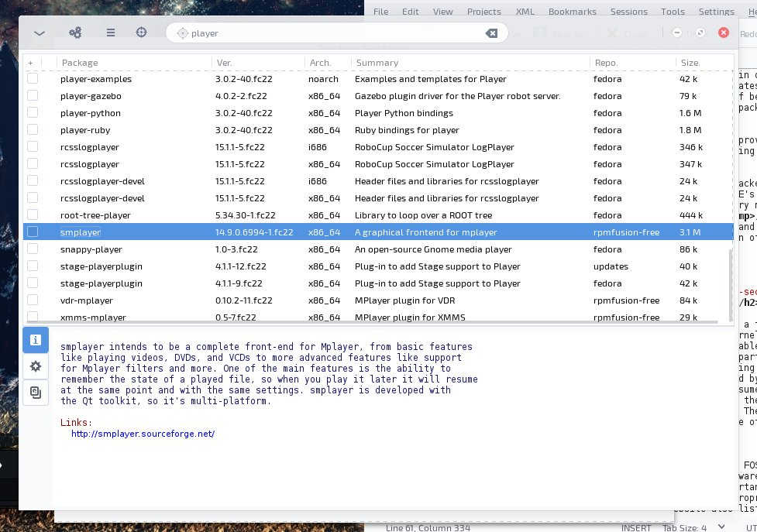Screen dimensions: 757x532
Task: Tick the checkbox for smplayer
Action: (33, 232)
